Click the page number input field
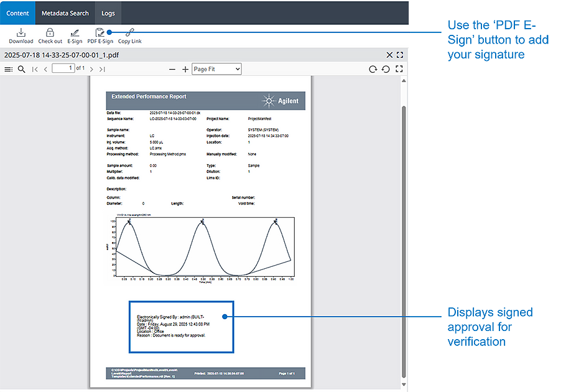The height and width of the screenshot is (392, 566). coord(63,68)
